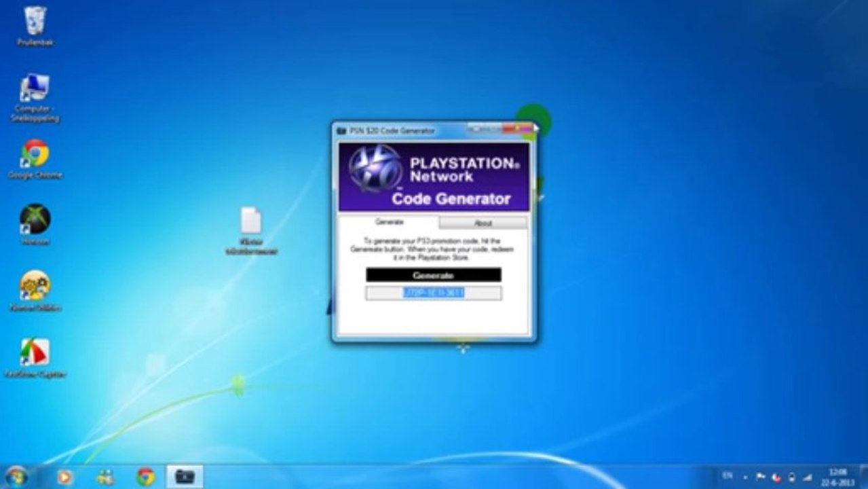The height and width of the screenshot is (489, 868).
Task: Click the PSN Code Generator title bar icon
Action: pyautogui.click(x=341, y=130)
